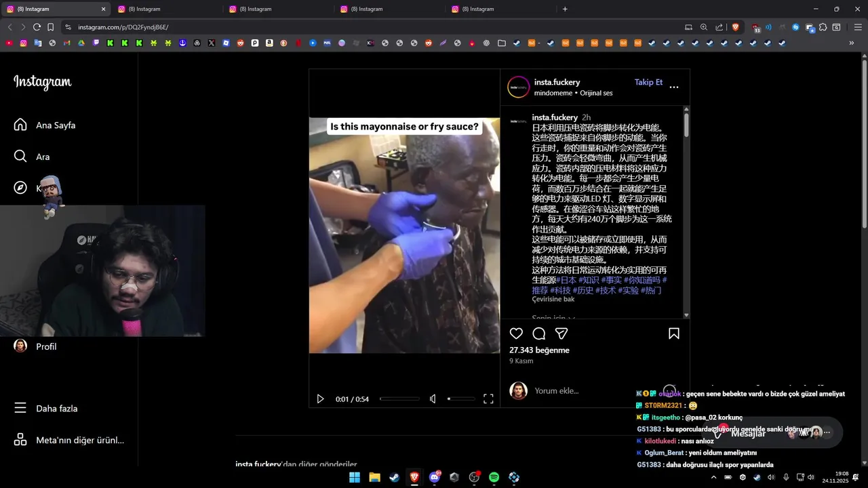Open the browser extensions puzzle icon
868x488 pixels.
coord(823,27)
